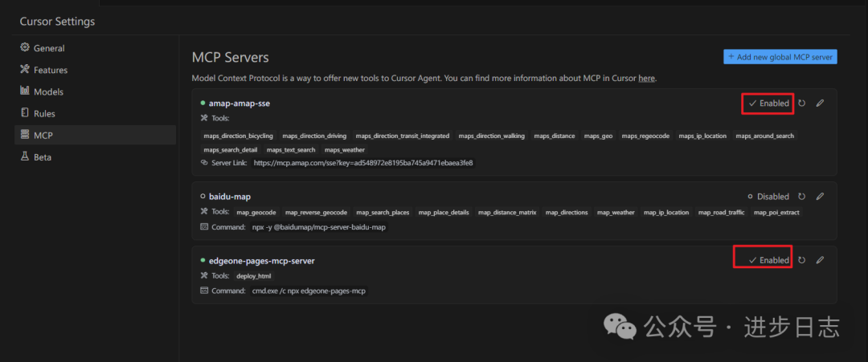
Task: Select the map_road_traffic tool tag
Action: (x=721, y=212)
